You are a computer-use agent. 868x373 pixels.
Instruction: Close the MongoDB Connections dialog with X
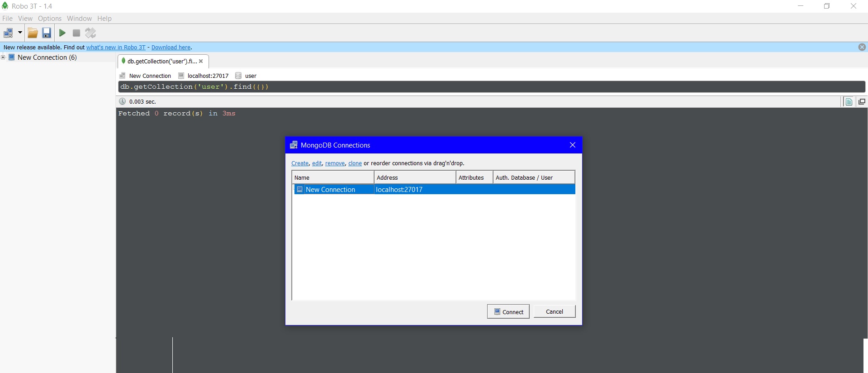tap(573, 145)
